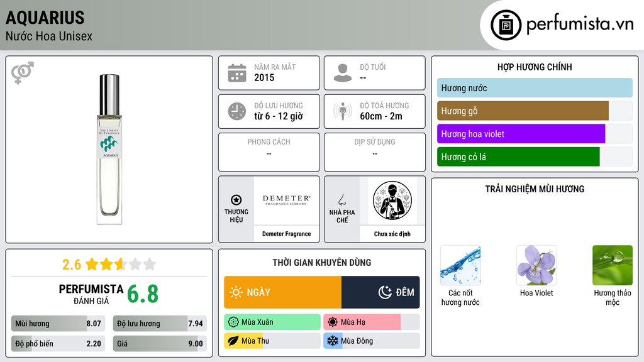The width and height of the screenshot is (644, 362).
Task: Click the leaf icon for Mùa Thu
Action: tap(233, 341)
